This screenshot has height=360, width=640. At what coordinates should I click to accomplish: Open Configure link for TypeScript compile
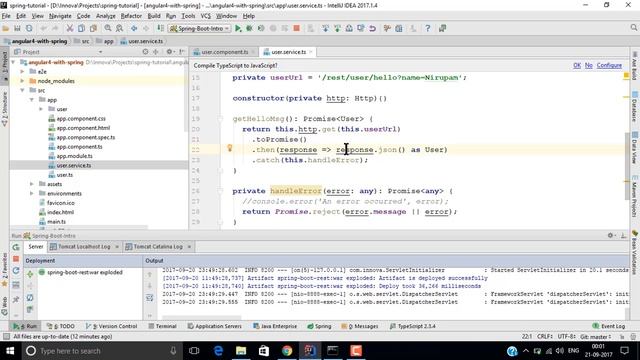(x=609, y=65)
